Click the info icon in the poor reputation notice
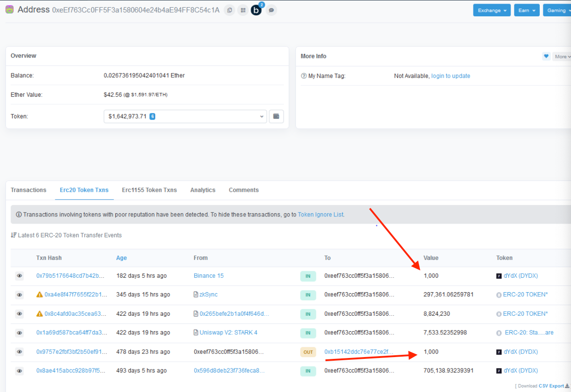571x392 pixels. pyautogui.click(x=19, y=215)
